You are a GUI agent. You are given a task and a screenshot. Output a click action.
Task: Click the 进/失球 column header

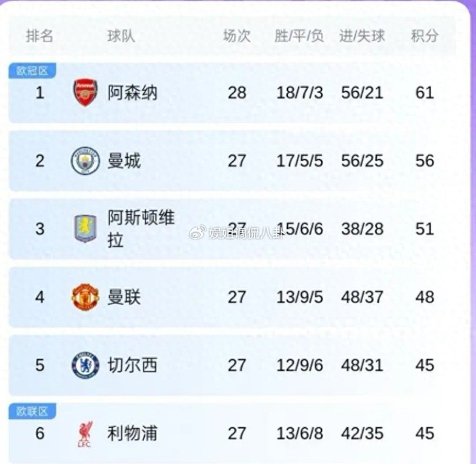coord(362,36)
